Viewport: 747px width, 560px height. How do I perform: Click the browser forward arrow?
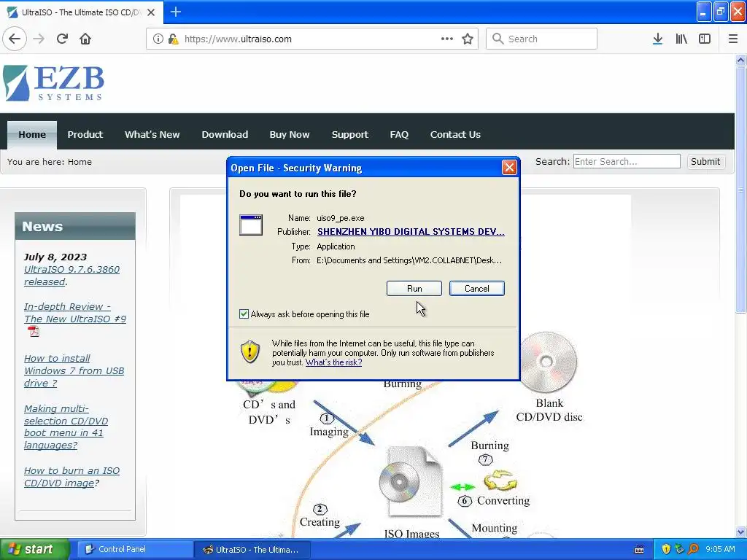coord(39,39)
